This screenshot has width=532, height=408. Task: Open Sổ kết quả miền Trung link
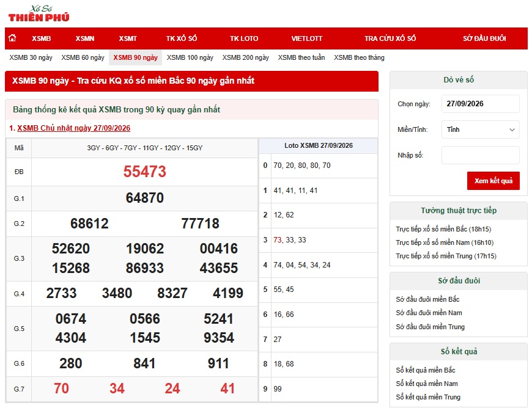[x=428, y=397]
